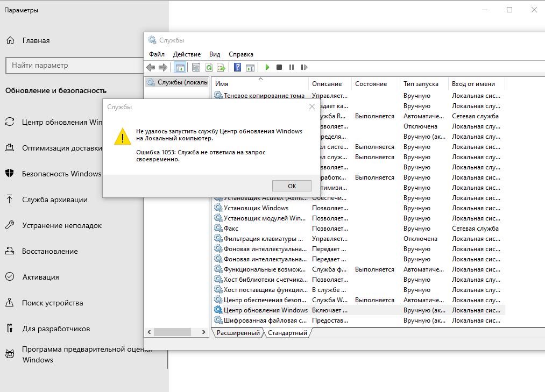Click the Export list toolbar icon
This screenshot has width=545, height=392.
point(221,67)
